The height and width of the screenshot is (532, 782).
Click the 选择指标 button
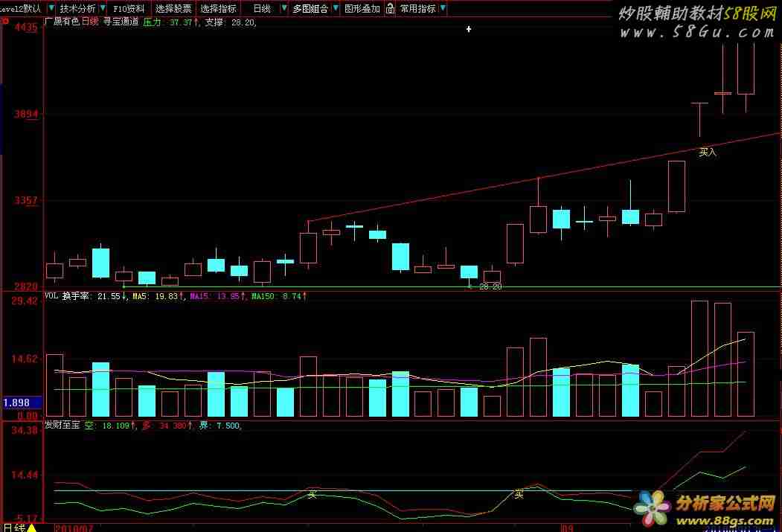pyautogui.click(x=218, y=8)
